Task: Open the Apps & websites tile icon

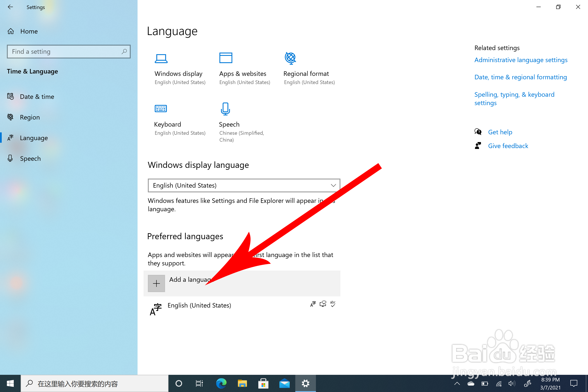Action: click(x=225, y=58)
